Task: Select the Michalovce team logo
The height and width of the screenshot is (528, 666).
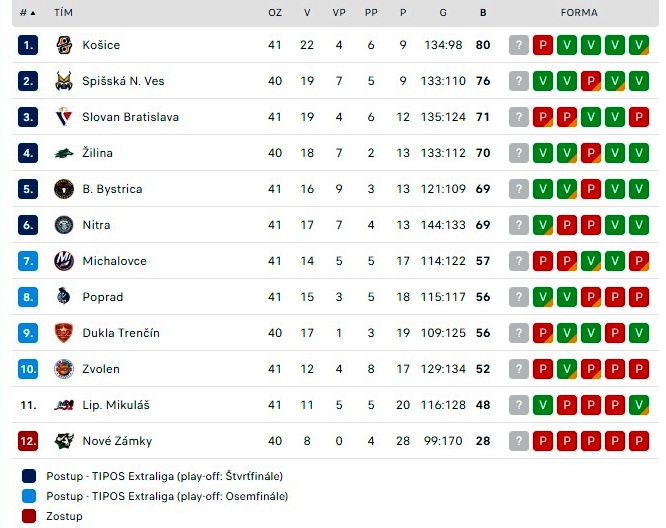Action: [64, 261]
